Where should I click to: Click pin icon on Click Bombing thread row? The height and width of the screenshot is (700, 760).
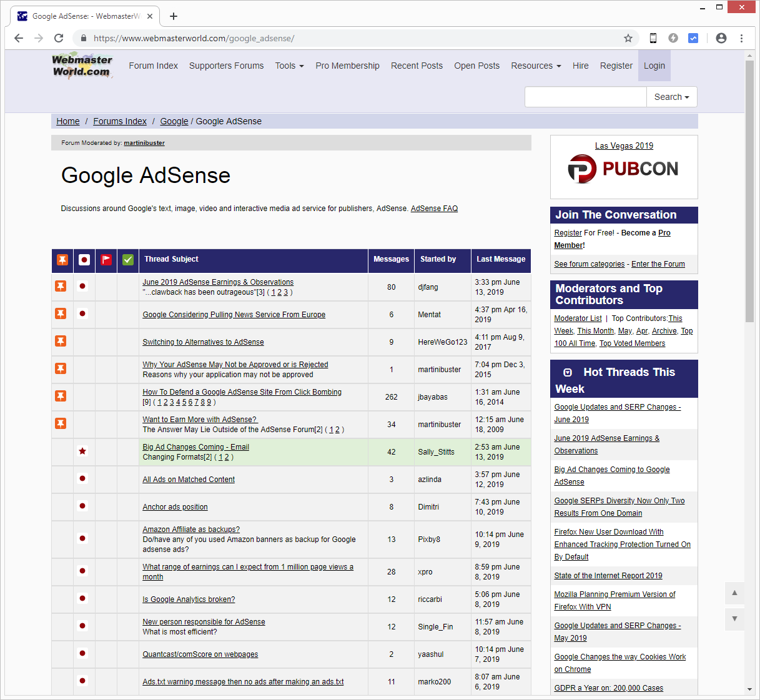(61, 396)
